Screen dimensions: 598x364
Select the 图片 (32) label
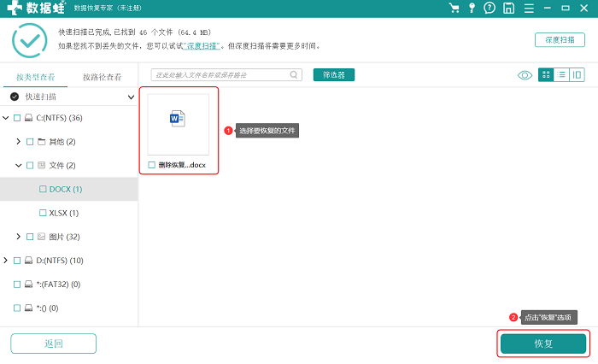[64, 237]
